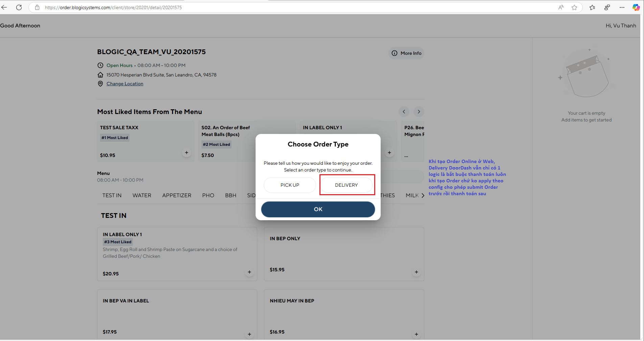Viewport: 644px width, 341px height.
Task: Click the browser refresh icon
Action: click(19, 7)
